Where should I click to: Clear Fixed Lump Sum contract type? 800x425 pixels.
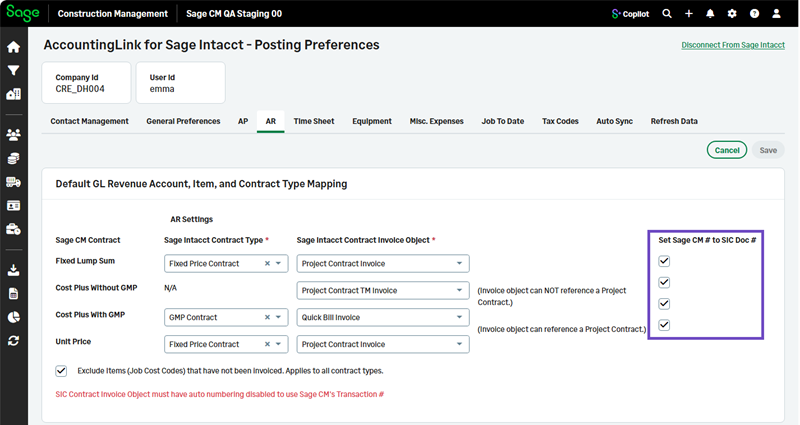[267, 264]
